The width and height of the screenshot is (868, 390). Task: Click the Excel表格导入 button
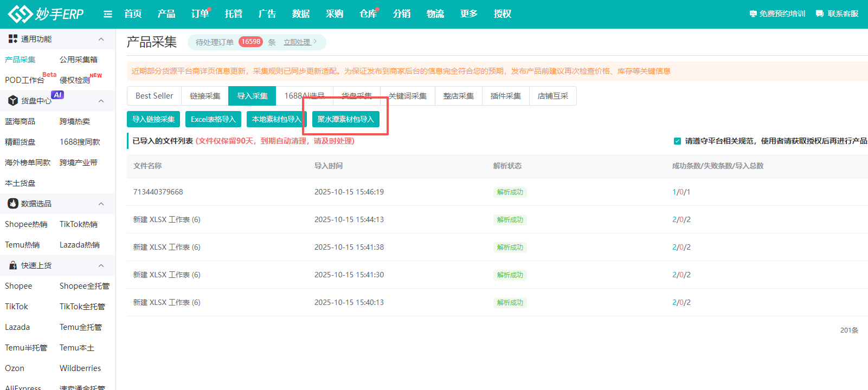coord(213,119)
